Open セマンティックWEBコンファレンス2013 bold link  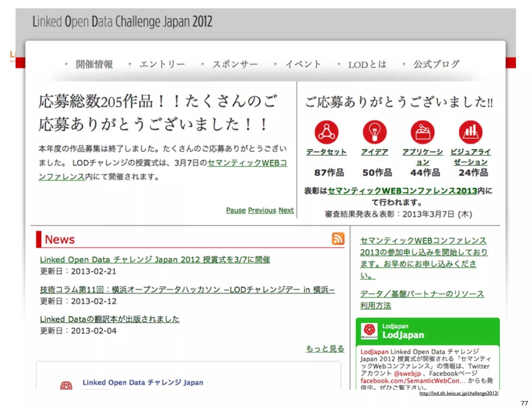402,191
